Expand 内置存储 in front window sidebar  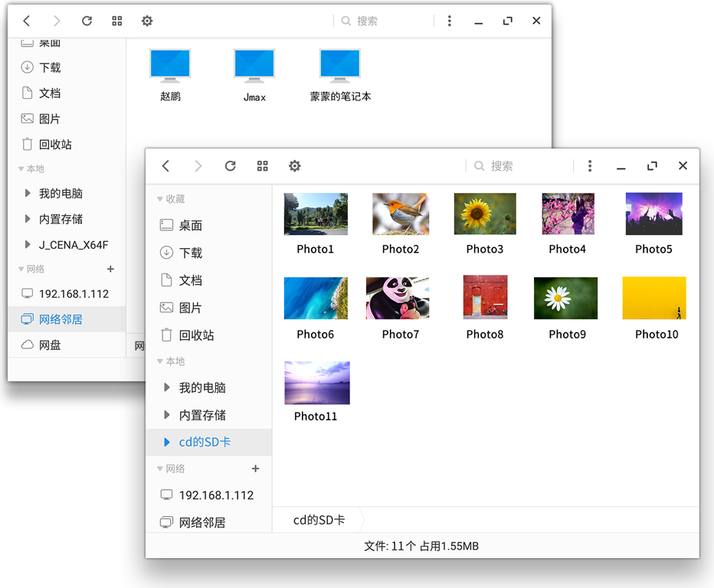[x=167, y=415]
